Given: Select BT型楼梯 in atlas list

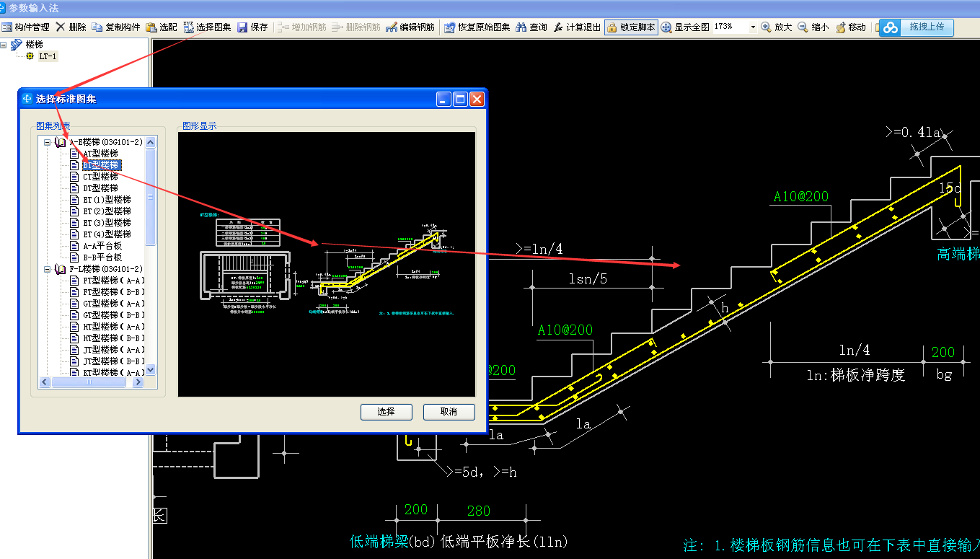Looking at the screenshot, I should [101, 165].
